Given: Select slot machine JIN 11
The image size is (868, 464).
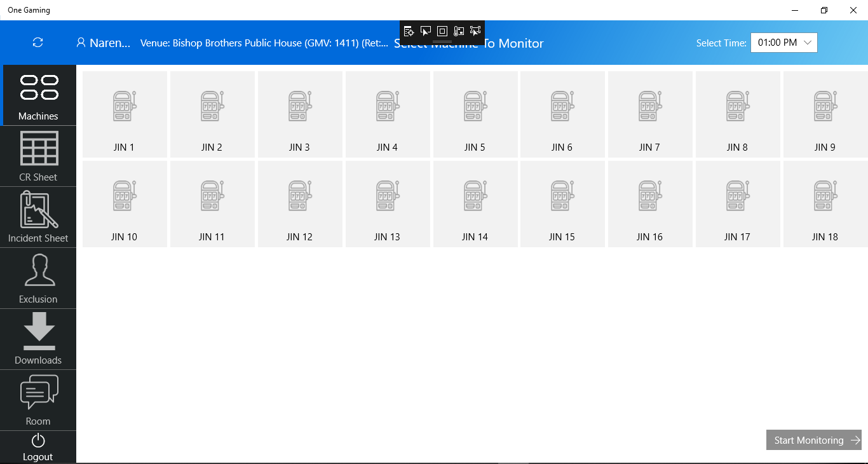Looking at the screenshot, I should click(x=212, y=203).
